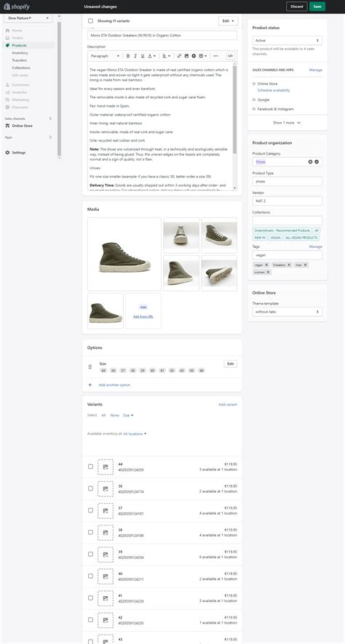Open the Paragraph style dropdown
This screenshot has height=644, width=345.
(105, 56)
